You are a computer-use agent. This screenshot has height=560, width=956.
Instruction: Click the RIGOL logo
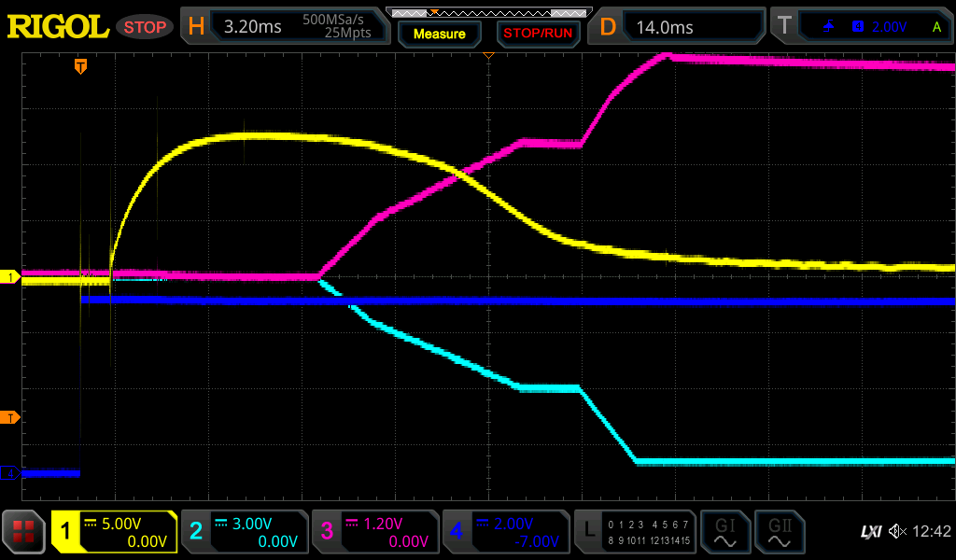(x=58, y=27)
